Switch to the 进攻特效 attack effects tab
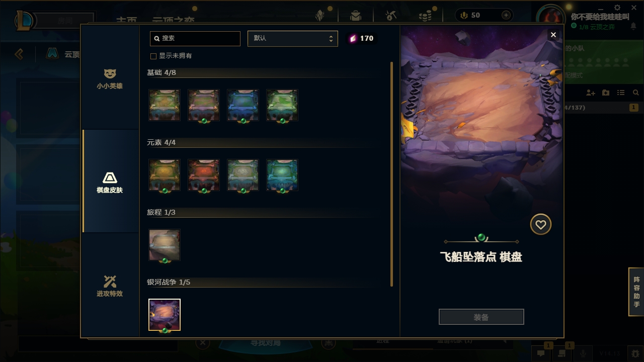The image size is (644, 362). tap(110, 286)
